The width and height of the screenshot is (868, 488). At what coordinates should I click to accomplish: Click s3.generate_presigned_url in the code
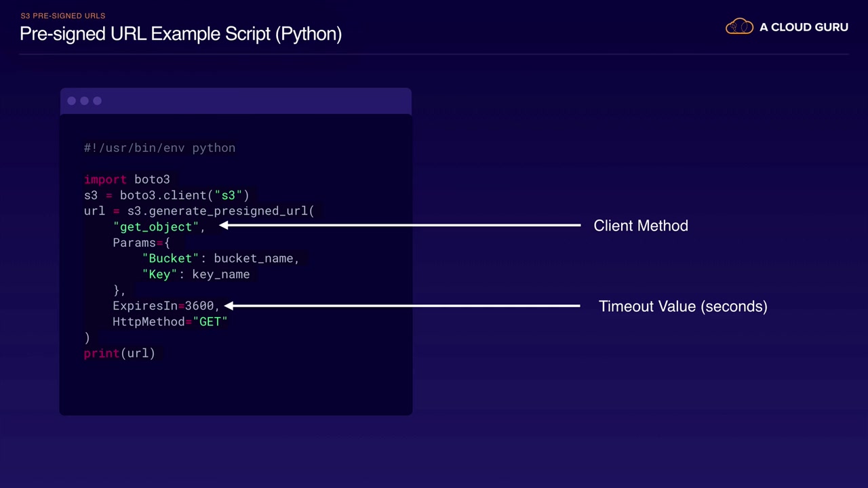coord(217,211)
